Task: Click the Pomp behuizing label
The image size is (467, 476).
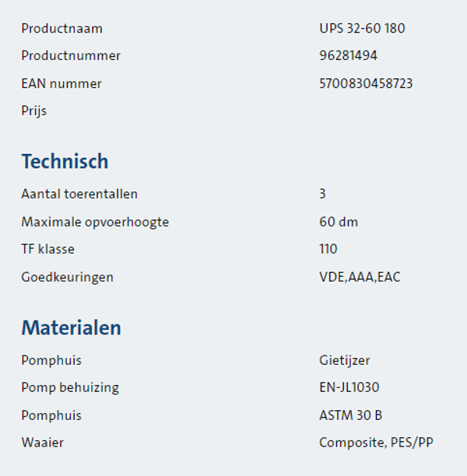Action: 70,387
